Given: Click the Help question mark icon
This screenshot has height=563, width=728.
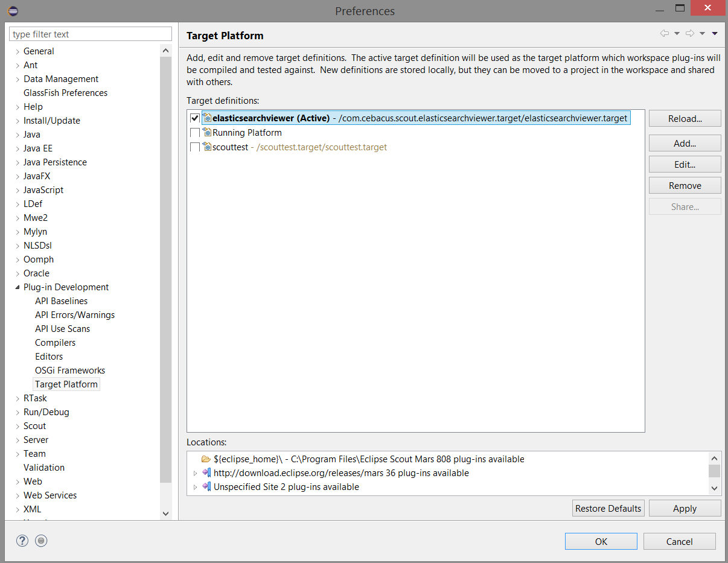Looking at the screenshot, I should pyautogui.click(x=22, y=541).
